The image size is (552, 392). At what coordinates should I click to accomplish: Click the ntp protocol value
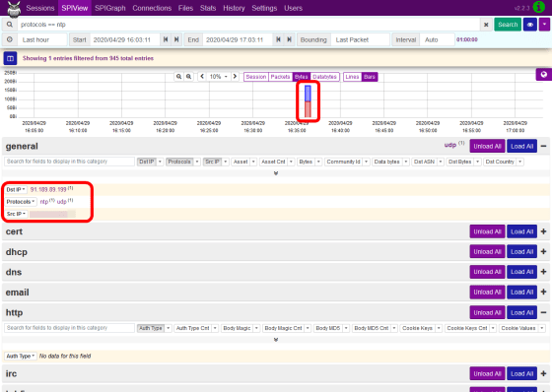point(44,202)
